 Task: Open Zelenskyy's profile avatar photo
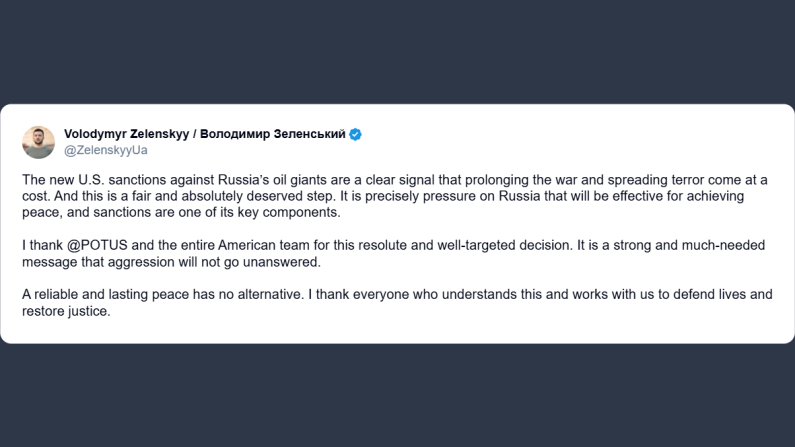pos(39,142)
